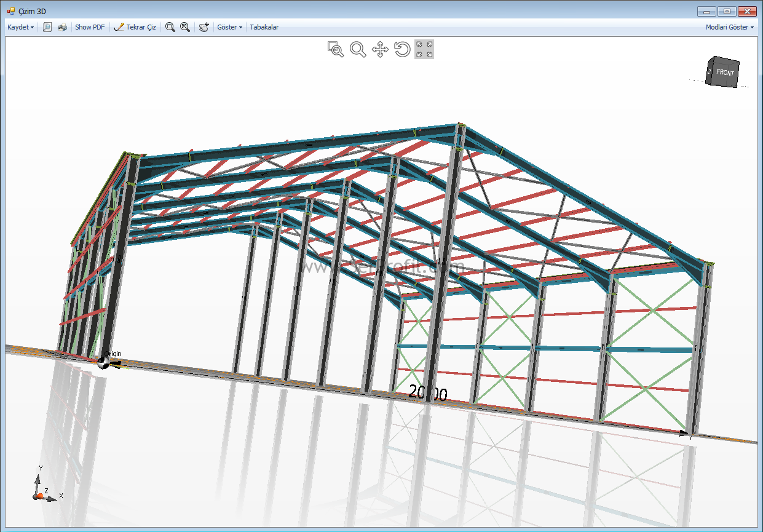Open the print preview icon
Image resolution: width=763 pixels, height=532 pixels.
click(x=47, y=27)
